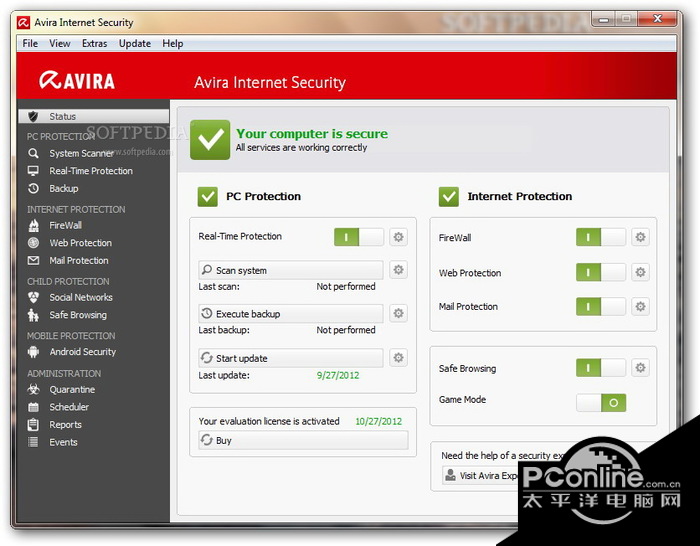Open the Social Networks label in sidebar
This screenshot has width=700, height=546.
click(x=81, y=297)
